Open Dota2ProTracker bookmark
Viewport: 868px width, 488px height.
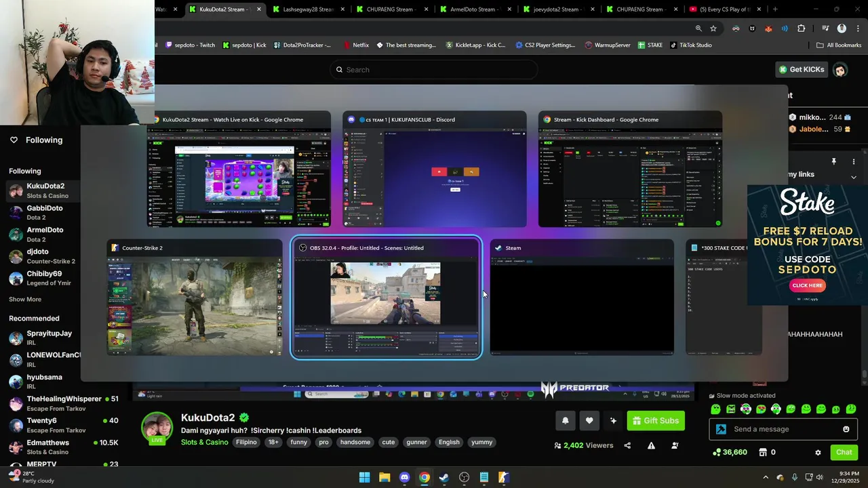pos(302,45)
